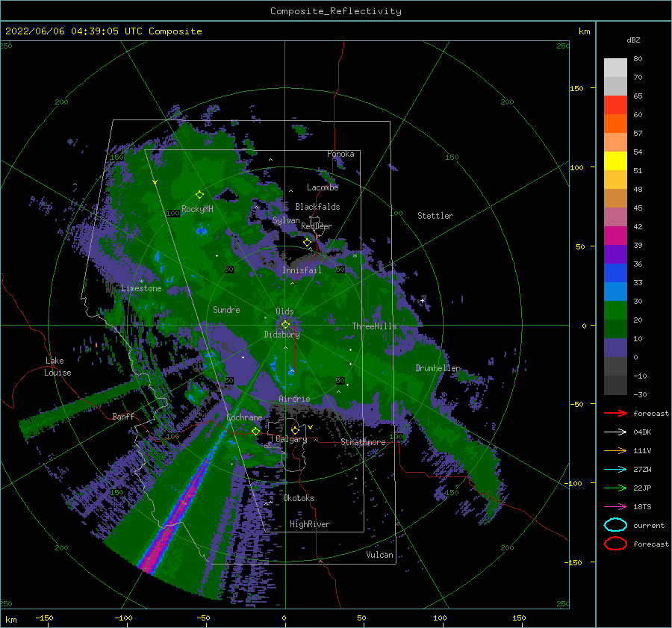Click the 100 tick on the bottom axis
The image size is (672, 628).
point(440,618)
